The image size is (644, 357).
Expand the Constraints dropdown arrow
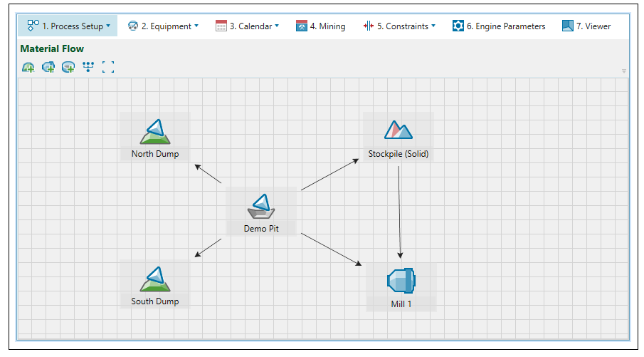point(433,26)
